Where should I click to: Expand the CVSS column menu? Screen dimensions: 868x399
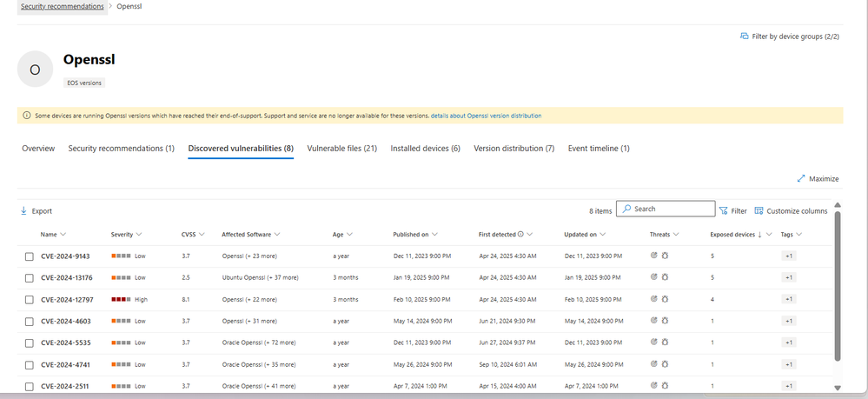pos(202,235)
